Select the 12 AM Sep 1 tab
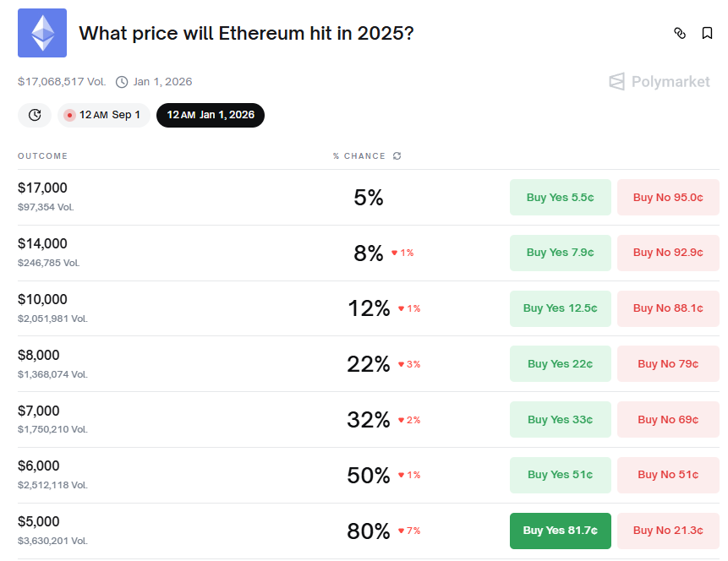The width and height of the screenshot is (728, 561). coord(104,115)
